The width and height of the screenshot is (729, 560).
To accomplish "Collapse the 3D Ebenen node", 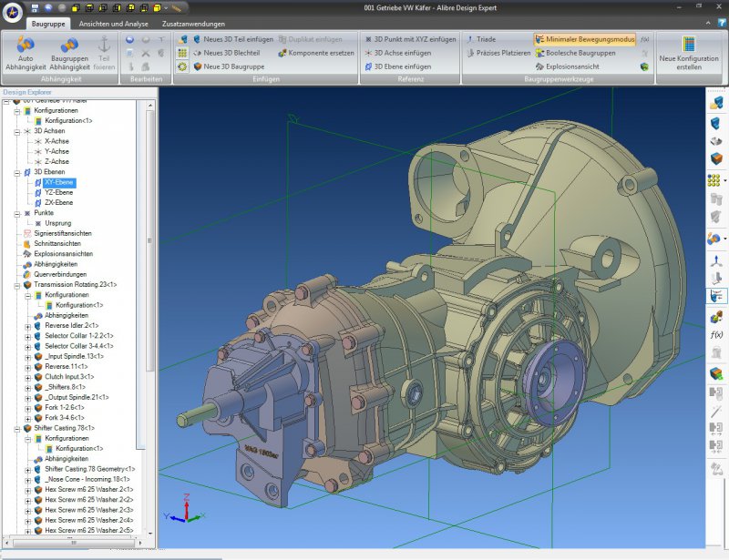I will coord(17,172).
